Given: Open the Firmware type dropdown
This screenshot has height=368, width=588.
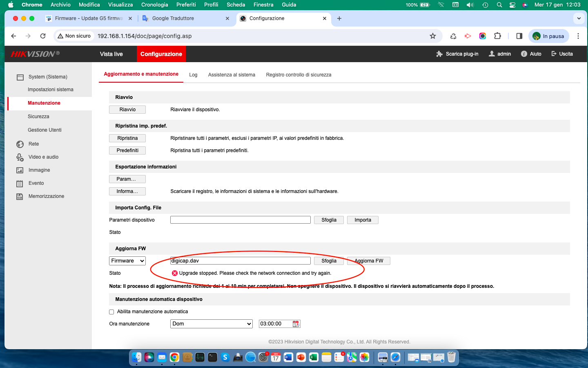Looking at the screenshot, I should point(127,261).
